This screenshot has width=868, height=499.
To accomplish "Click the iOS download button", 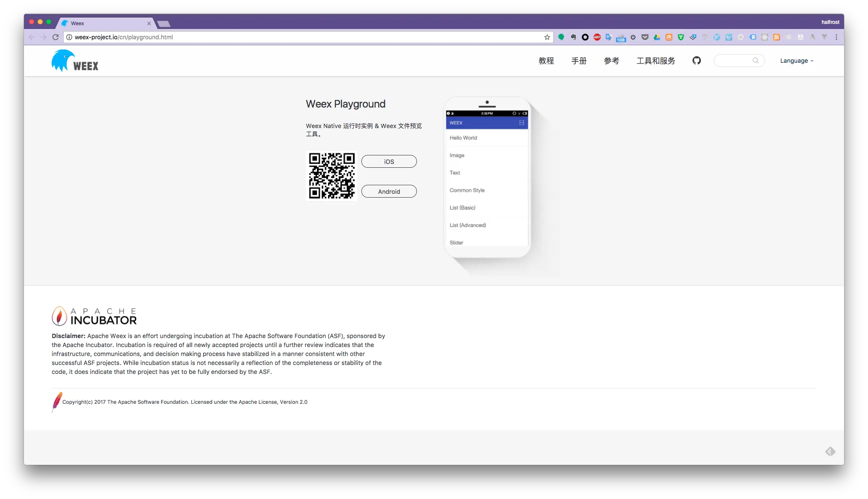I will point(389,161).
